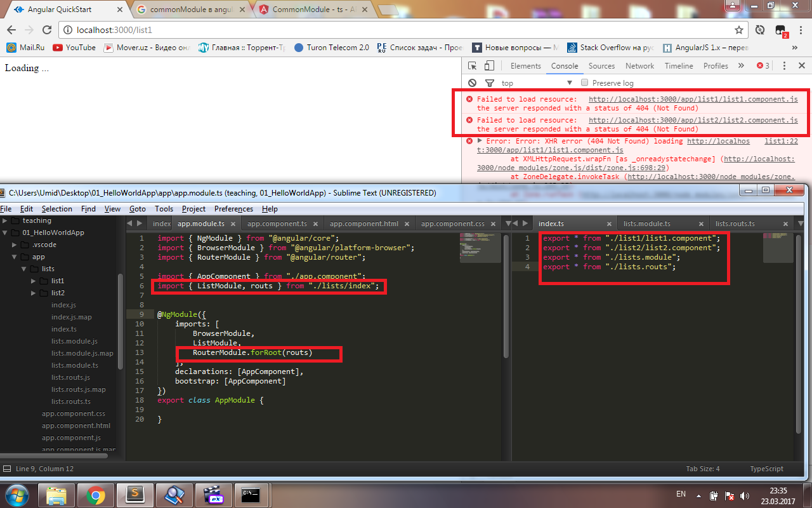Enable the Preserve log checkbox
The width and height of the screenshot is (812, 508).
(x=586, y=83)
